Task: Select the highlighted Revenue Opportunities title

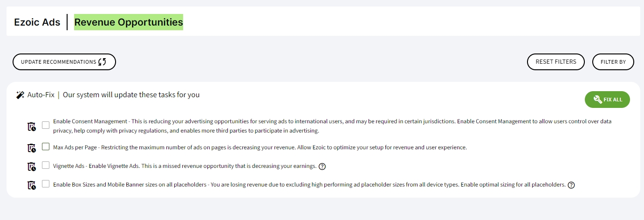Action: (129, 22)
